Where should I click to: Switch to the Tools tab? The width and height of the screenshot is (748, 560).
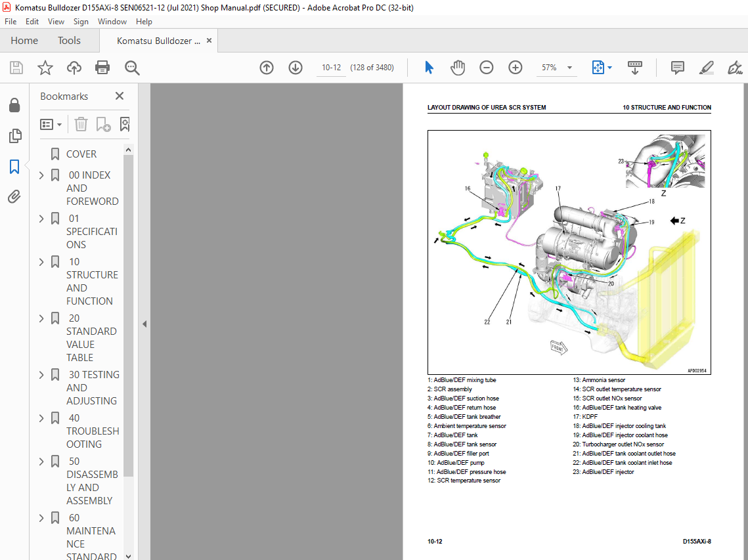69,41
